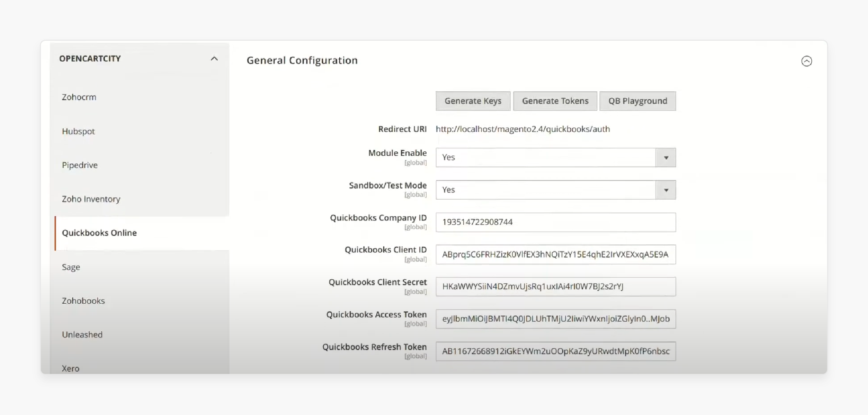Open the Sage settings page

coord(71,267)
